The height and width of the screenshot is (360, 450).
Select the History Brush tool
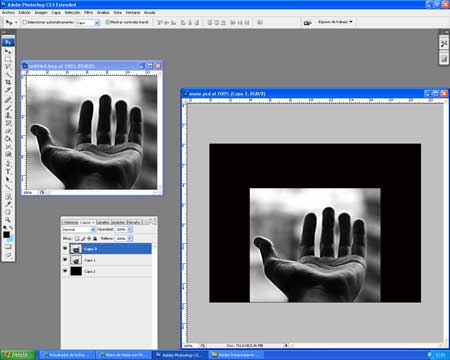(8, 123)
